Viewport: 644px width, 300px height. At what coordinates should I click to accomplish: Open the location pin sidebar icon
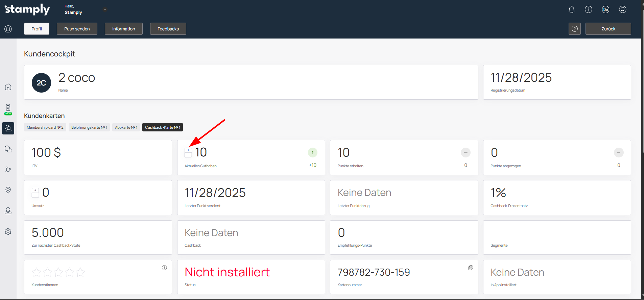8,190
